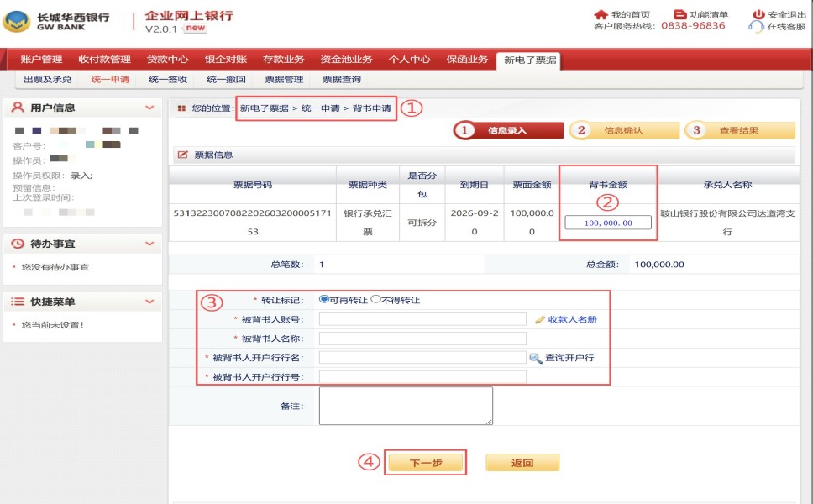Screen dimensions: 813x504
Task: Click the home icon for 我的首页
Action: (x=601, y=14)
